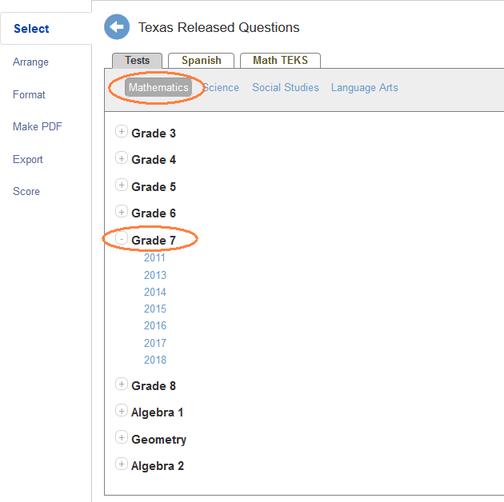Open the Arrange sidebar step

pos(31,62)
